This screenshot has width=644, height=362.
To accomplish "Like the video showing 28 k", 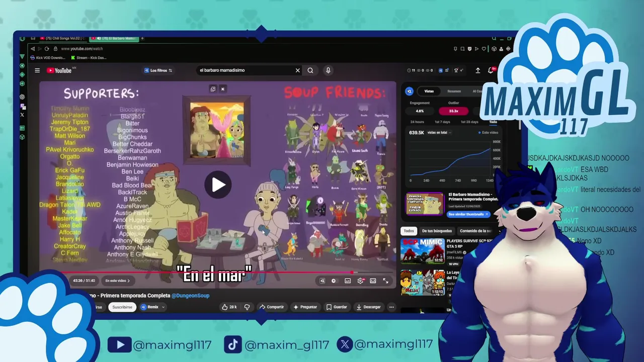I will pos(229,307).
